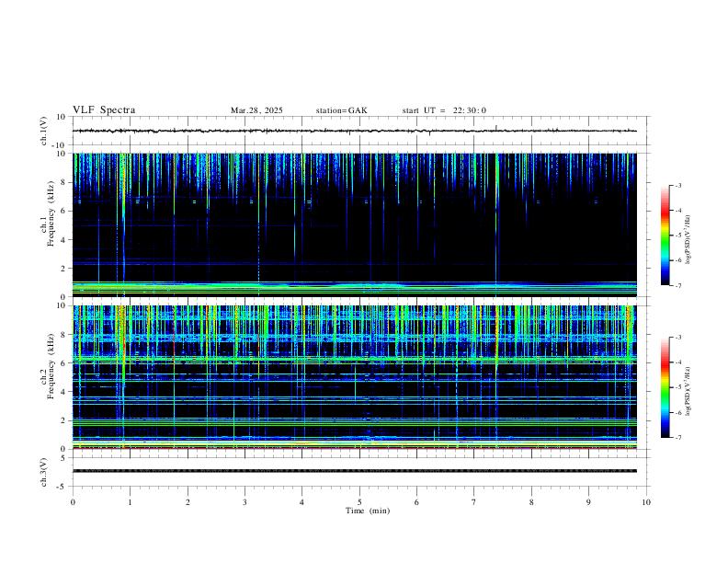The height and width of the screenshot is (563, 728).
Task: Click the "ch.1 Frequency (kHz)" axis label
Action: [48, 213]
